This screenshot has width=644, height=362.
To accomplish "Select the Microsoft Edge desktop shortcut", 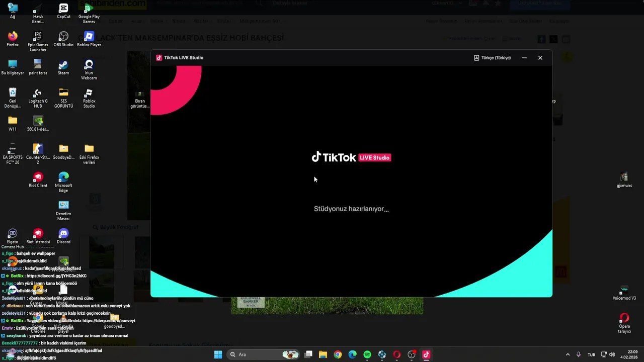I will [63, 183].
